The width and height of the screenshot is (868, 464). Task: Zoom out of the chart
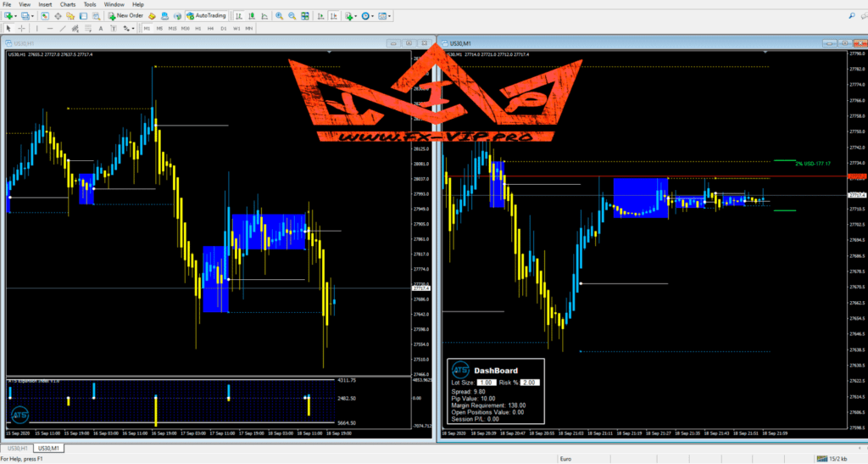point(291,15)
